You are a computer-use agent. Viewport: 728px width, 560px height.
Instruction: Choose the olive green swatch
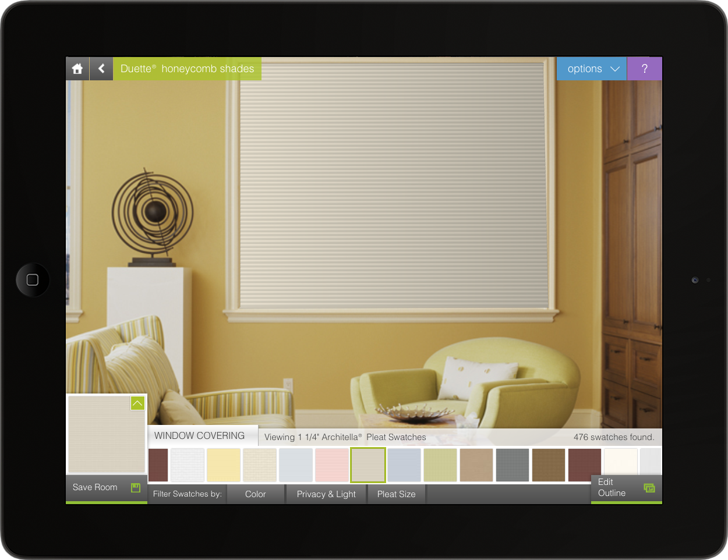tap(440, 465)
